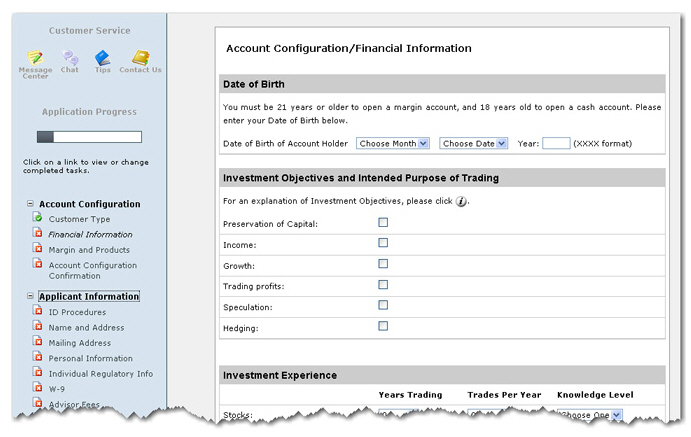
Task: Go to Name and Address step
Action: pyautogui.click(x=86, y=328)
